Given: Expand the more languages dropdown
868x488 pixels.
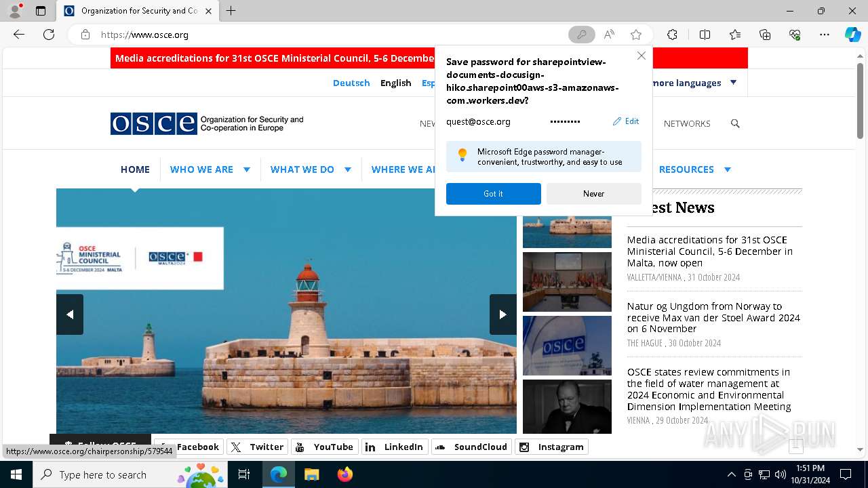Looking at the screenshot, I should (x=733, y=83).
